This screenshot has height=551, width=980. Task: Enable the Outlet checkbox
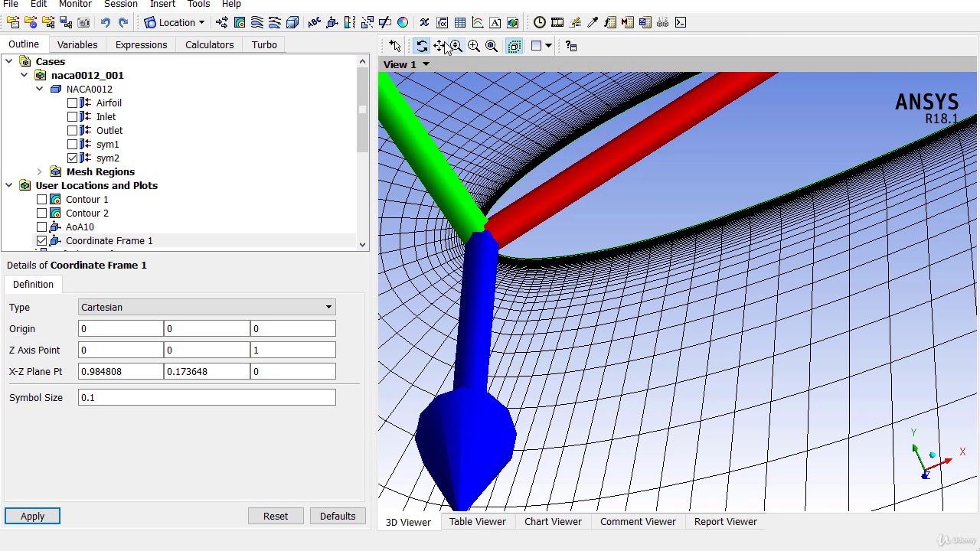[x=72, y=130]
